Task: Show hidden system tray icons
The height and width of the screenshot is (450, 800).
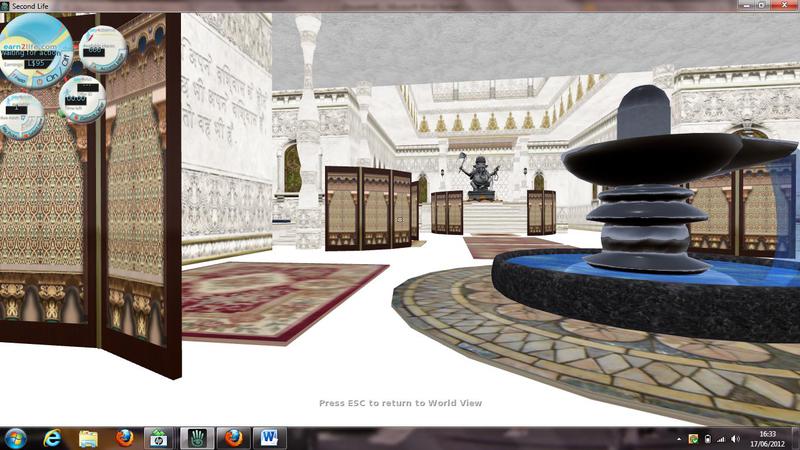Action: click(x=679, y=439)
